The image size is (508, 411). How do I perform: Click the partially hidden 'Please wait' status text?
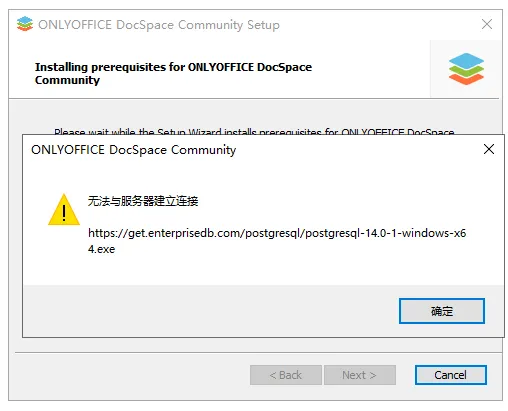[254, 132]
